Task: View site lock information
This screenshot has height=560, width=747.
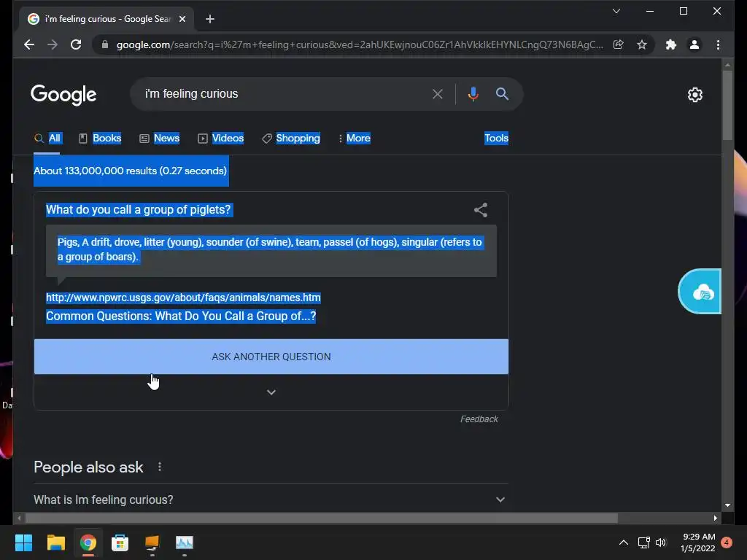Action: coord(105,44)
